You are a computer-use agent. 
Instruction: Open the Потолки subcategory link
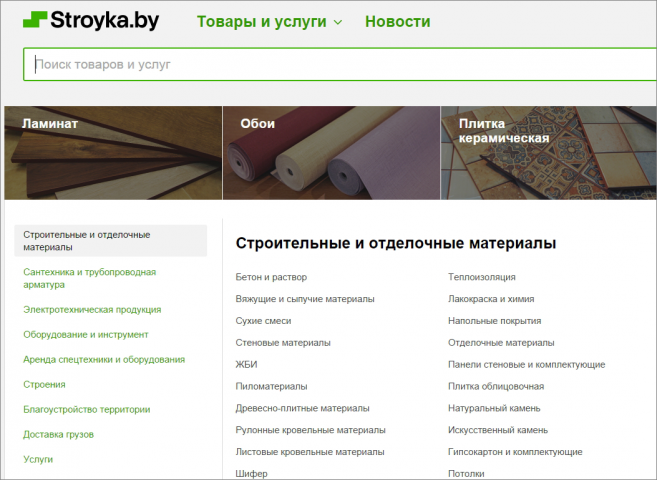(x=466, y=474)
